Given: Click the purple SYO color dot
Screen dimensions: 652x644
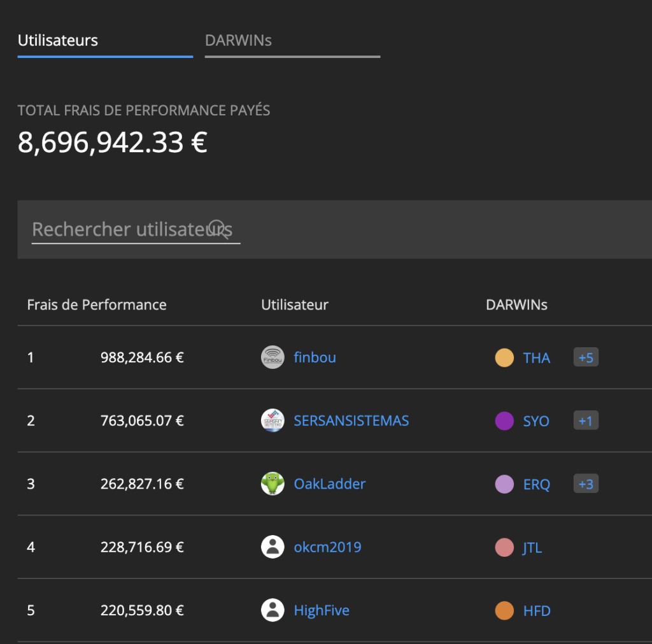Looking at the screenshot, I should coord(504,421).
